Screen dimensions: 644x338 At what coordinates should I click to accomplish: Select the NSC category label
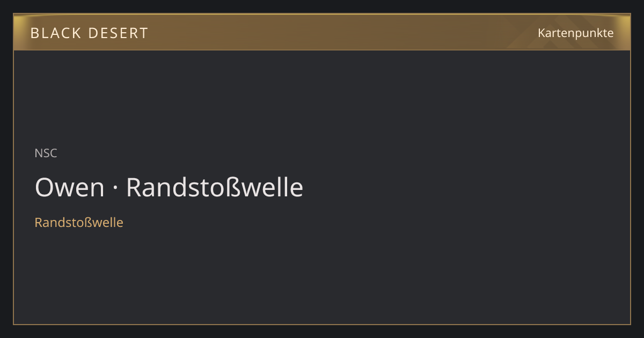[x=46, y=153]
